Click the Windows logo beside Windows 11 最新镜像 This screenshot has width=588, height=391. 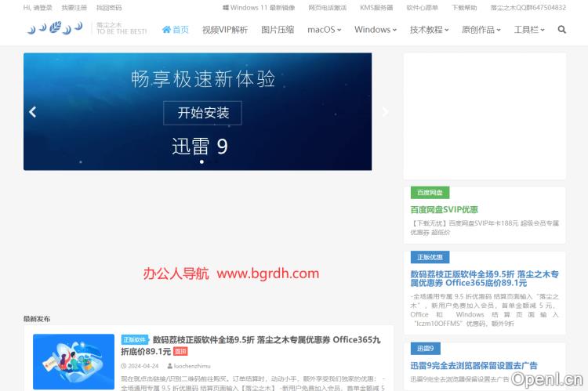pyautogui.click(x=226, y=8)
